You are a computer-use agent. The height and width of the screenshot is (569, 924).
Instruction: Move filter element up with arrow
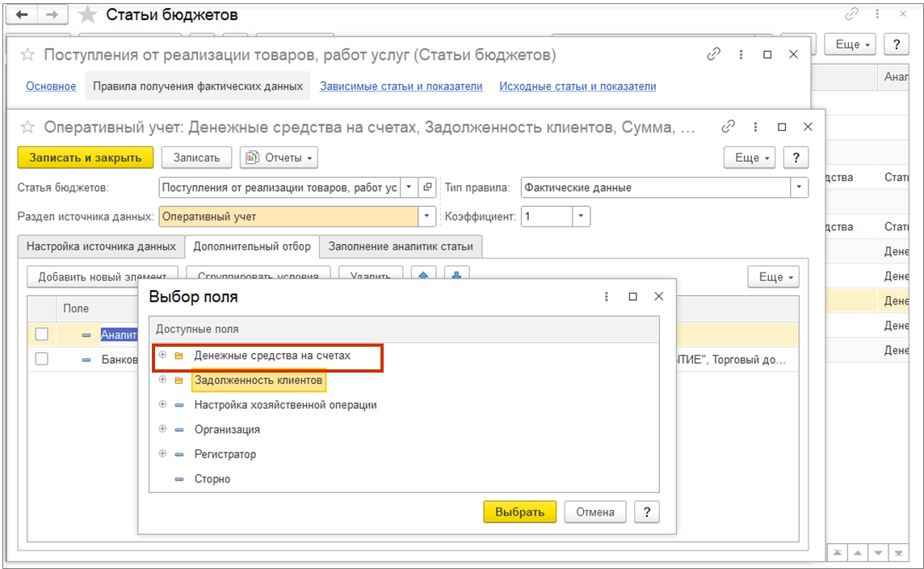tap(422, 276)
